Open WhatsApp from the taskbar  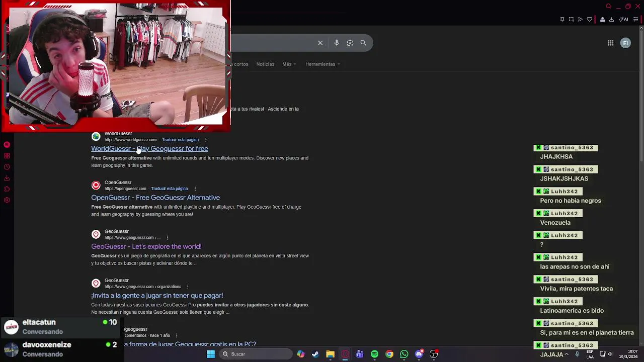coord(404,354)
